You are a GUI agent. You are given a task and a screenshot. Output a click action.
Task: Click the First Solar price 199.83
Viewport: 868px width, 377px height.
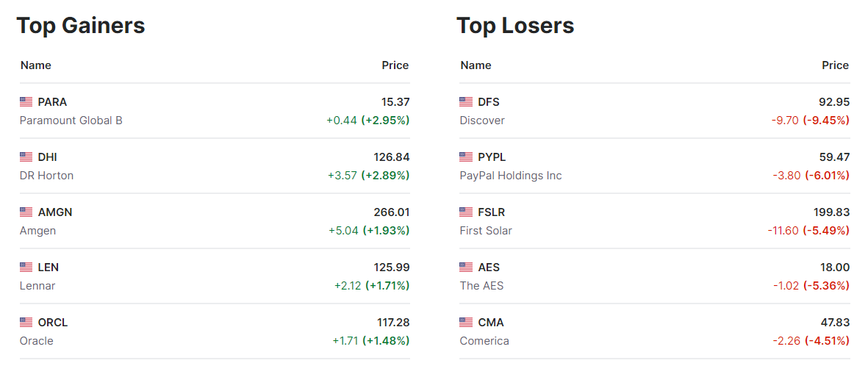pyautogui.click(x=831, y=212)
